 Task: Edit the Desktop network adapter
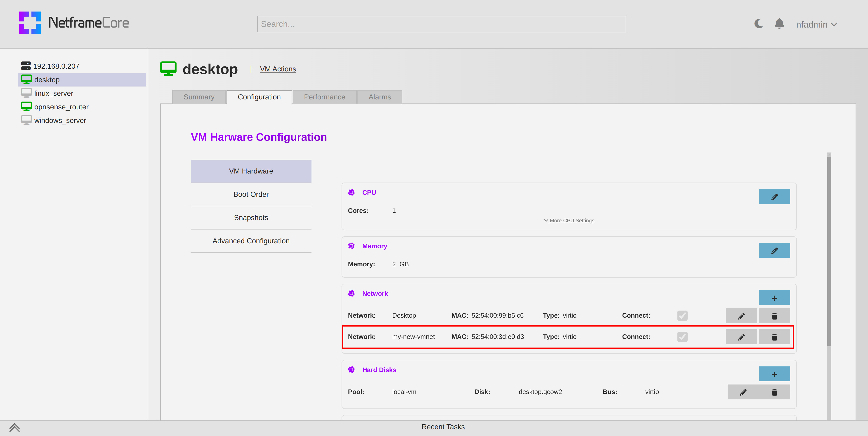pyautogui.click(x=741, y=316)
